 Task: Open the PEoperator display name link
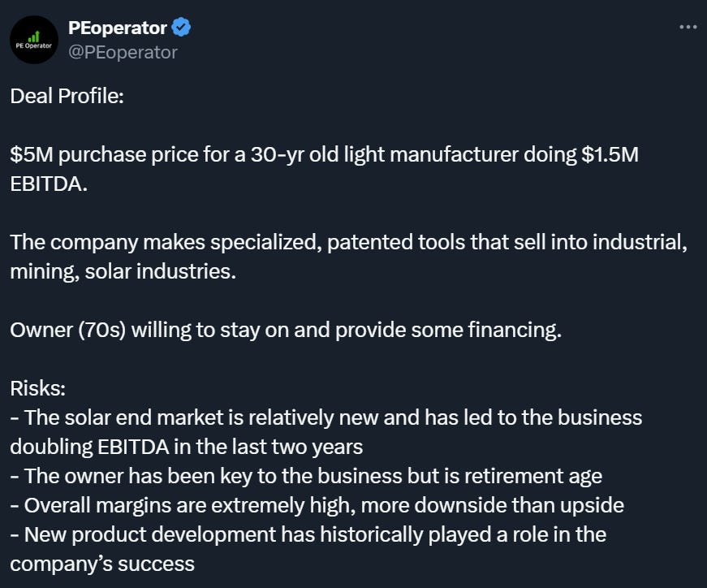[x=117, y=28]
